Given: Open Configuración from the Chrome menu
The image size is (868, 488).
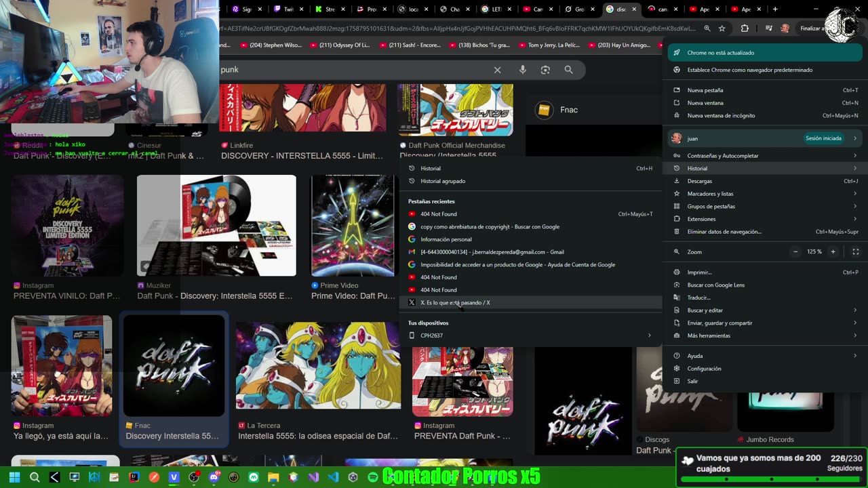Looking at the screenshot, I should click(x=765, y=369).
